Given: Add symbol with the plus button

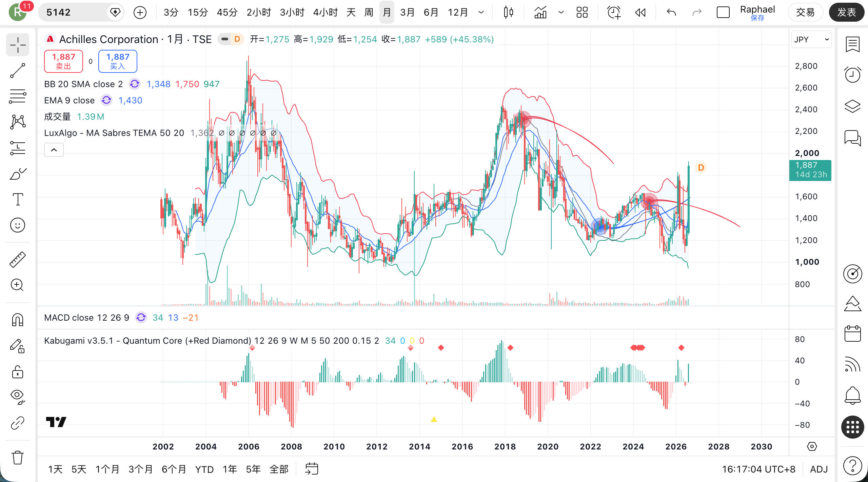Looking at the screenshot, I should point(140,13).
